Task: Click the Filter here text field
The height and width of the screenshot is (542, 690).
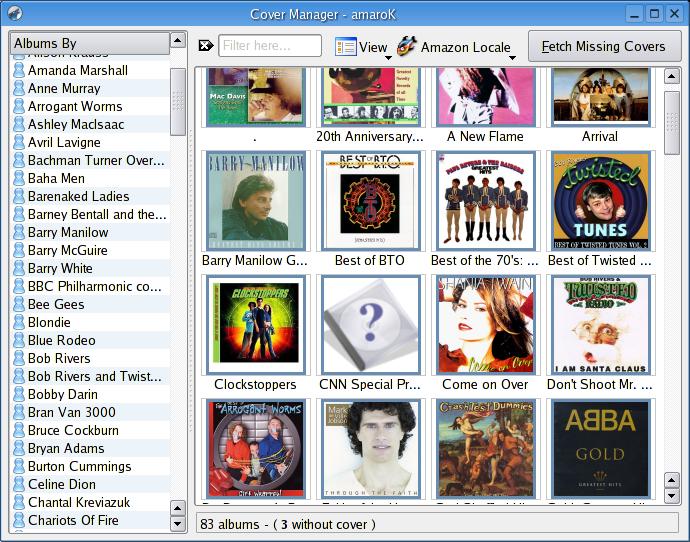Action: (x=270, y=46)
